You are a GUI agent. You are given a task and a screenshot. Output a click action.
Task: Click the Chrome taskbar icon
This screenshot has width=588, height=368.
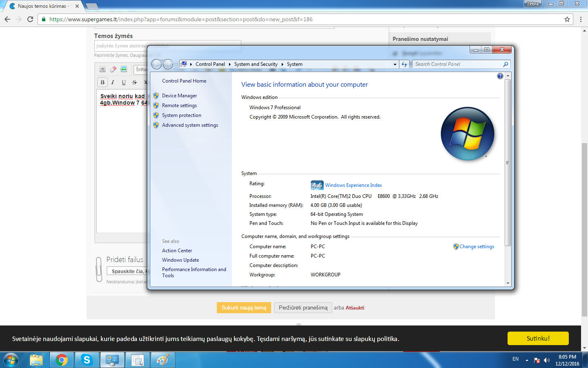pyautogui.click(x=62, y=360)
